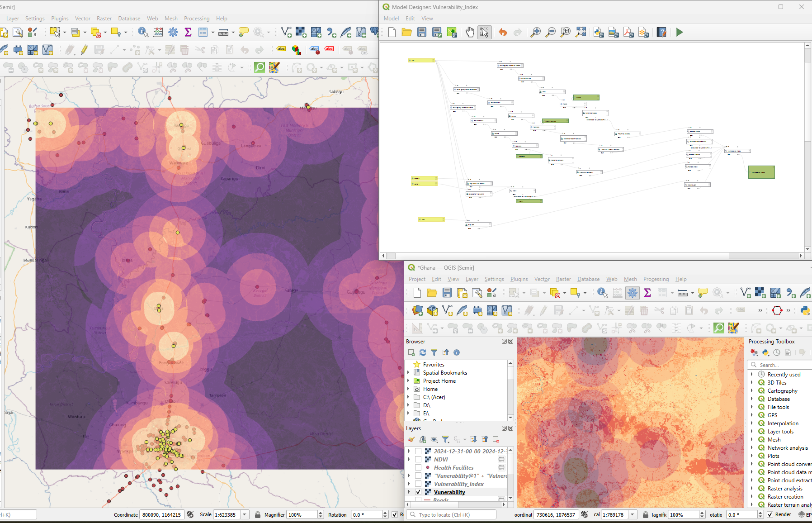Click Favorites in Browser tree
Screen dimensions: 812x523
point(434,364)
